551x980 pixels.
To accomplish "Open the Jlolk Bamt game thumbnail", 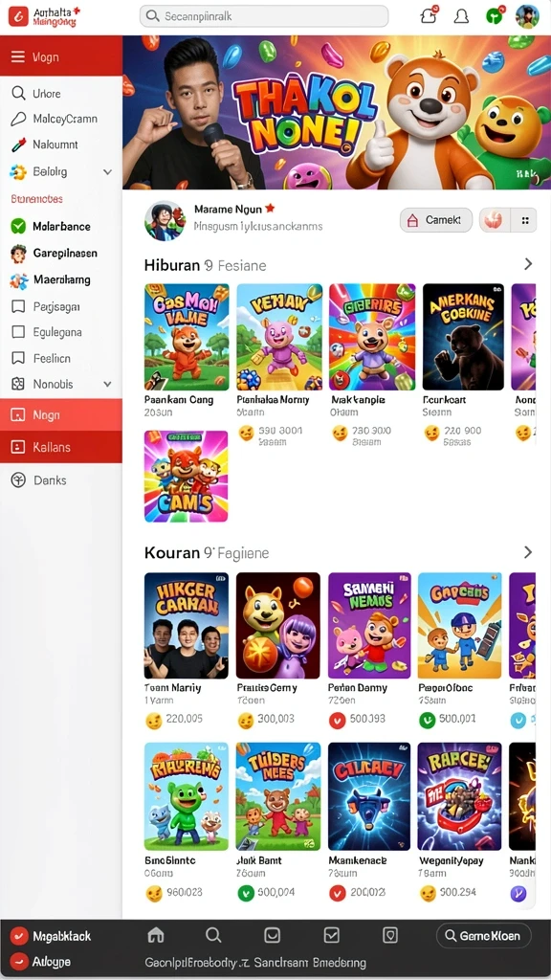I will [278, 796].
